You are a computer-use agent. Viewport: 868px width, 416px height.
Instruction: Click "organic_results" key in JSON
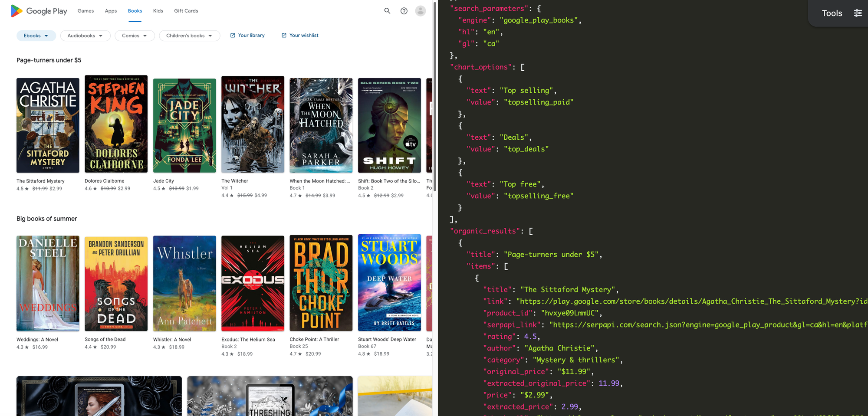485,231
